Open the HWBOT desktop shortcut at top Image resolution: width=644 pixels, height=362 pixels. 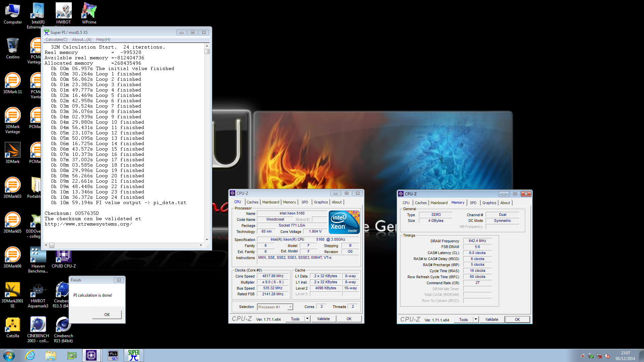63,14
